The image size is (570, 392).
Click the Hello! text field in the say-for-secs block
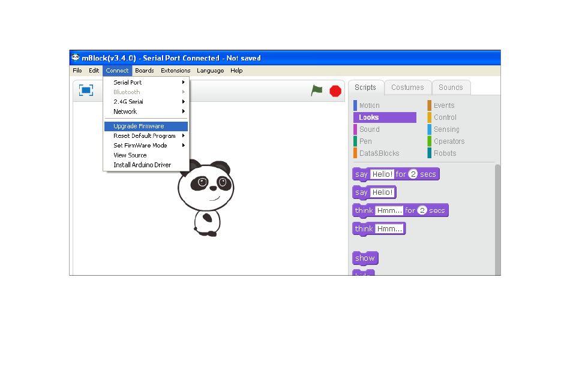click(382, 174)
